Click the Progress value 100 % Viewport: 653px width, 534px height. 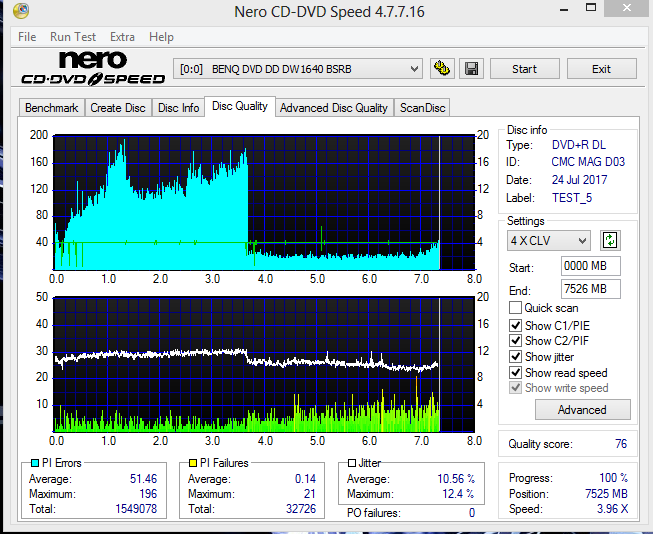point(613,477)
